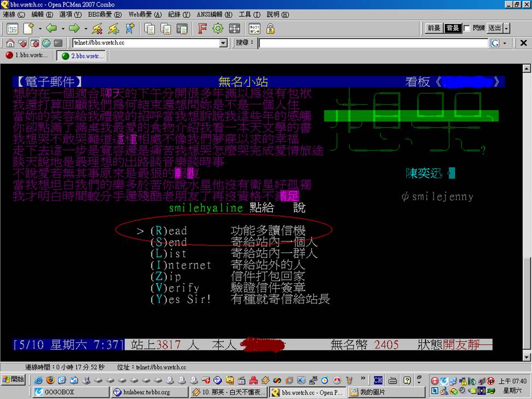Select the 前景 foreground color toggle

point(434,28)
